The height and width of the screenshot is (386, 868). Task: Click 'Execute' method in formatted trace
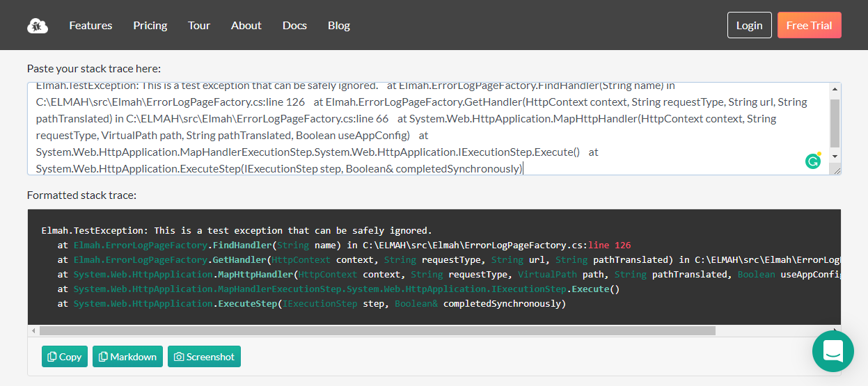pyautogui.click(x=590, y=289)
